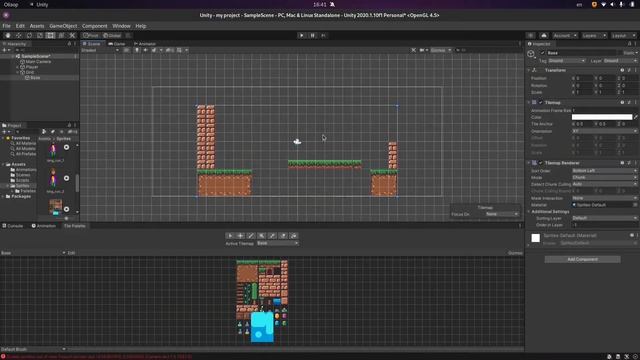Click the Animation Frame Rate field
Image resolution: width=640 pixels, height=360 pixels.
coord(604,110)
